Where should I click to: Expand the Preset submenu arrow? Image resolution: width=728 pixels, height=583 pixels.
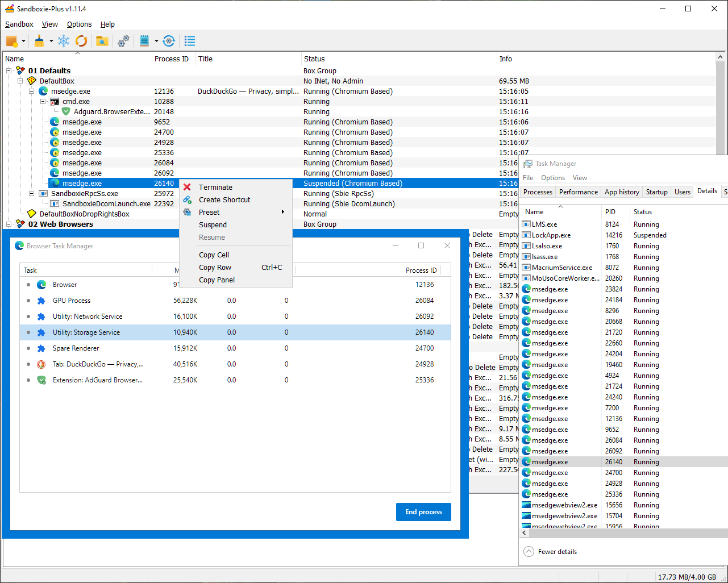pos(282,211)
